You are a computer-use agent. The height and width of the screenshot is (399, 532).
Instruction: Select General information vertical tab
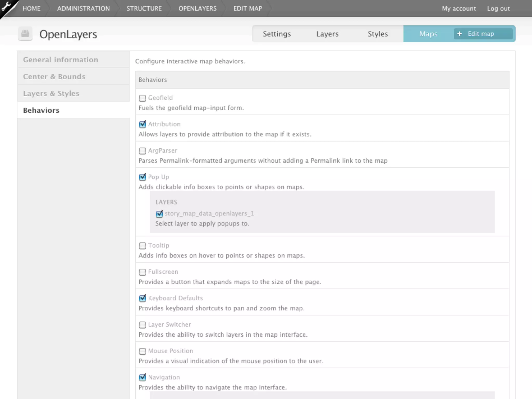click(61, 60)
